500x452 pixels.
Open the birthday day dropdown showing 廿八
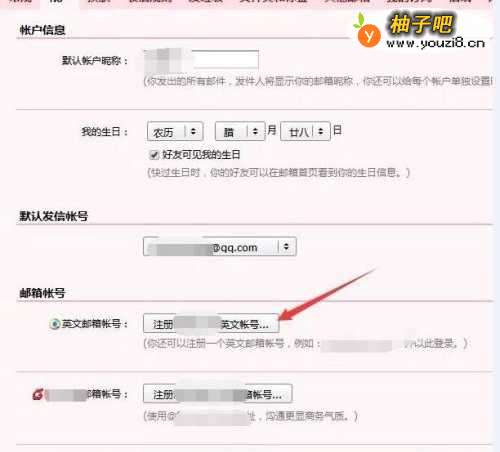305,131
